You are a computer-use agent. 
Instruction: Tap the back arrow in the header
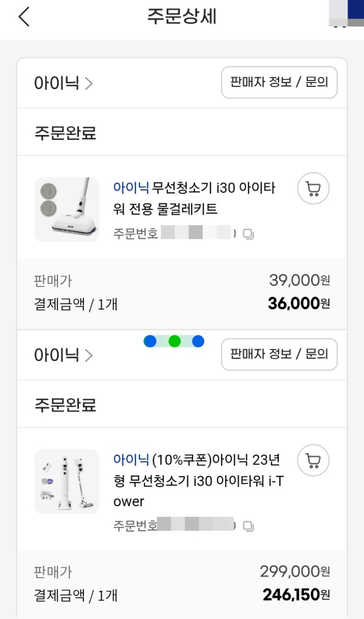pos(24,17)
